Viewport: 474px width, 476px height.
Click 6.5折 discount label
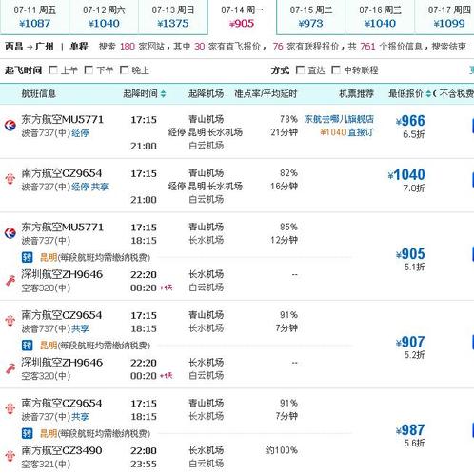[414, 134]
